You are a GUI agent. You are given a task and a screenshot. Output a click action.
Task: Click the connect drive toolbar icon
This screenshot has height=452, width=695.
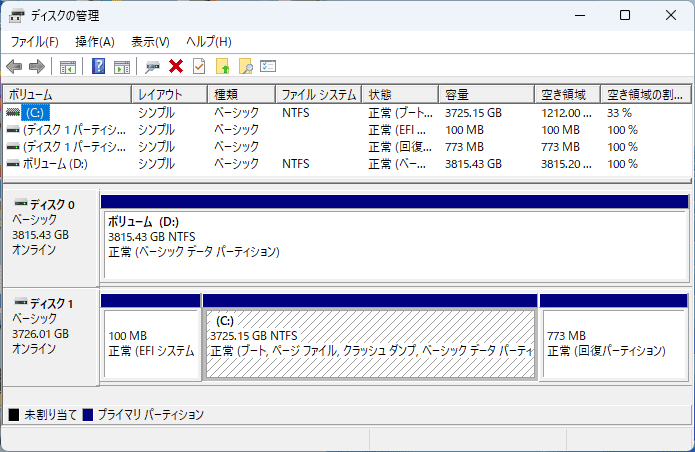coord(152,67)
